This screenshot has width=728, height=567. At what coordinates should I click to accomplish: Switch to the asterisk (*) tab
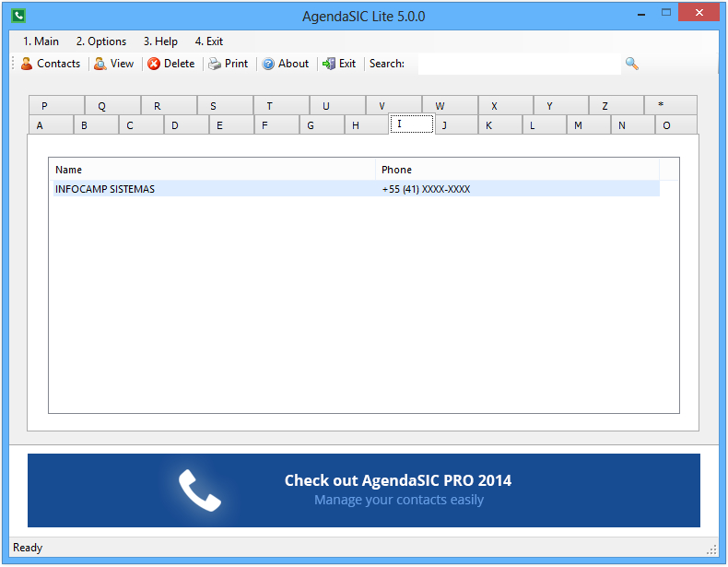[x=671, y=105]
